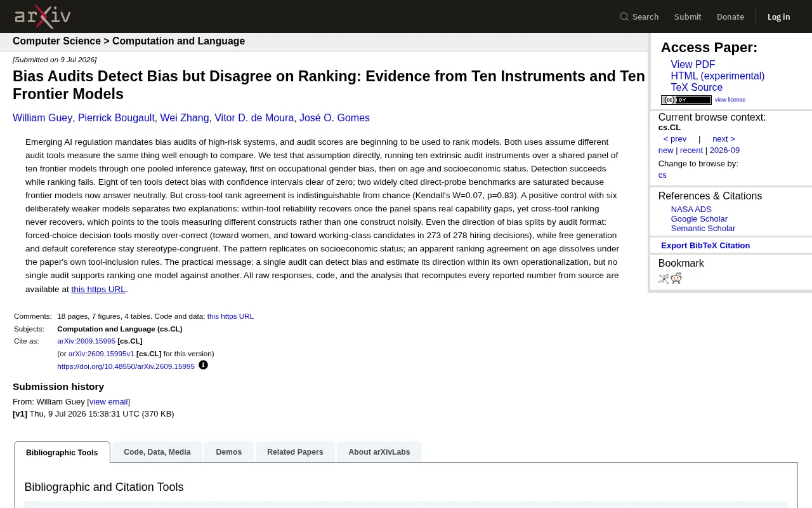
Task: Switch to the Related Papers tab
Action: (x=295, y=452)
